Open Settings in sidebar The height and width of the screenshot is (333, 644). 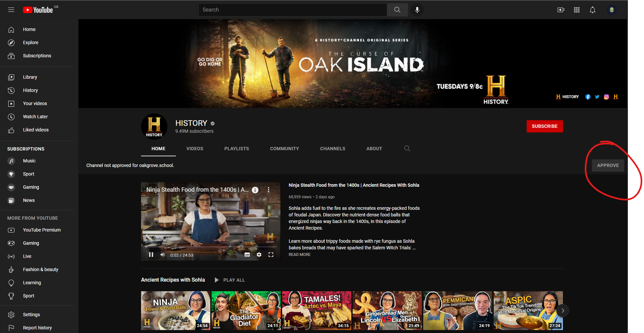37,315
